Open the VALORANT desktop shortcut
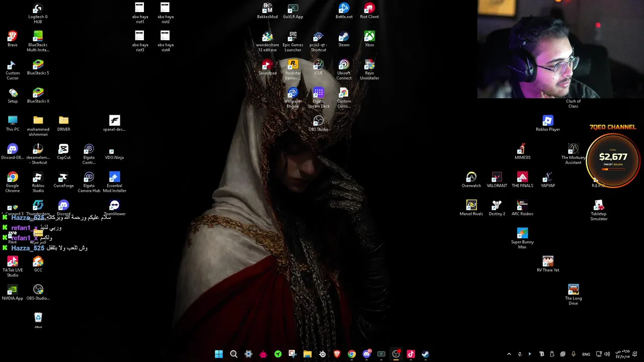Image resolution: width=644 pixels, height=362 pixels. pos(497,180)
